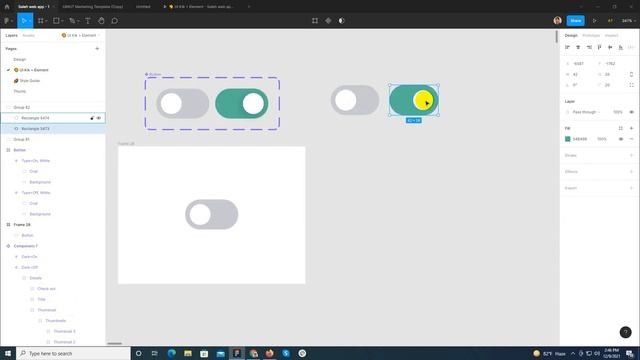Click the Present play icon
Screen dimensions: 640x360
point(594,20)
